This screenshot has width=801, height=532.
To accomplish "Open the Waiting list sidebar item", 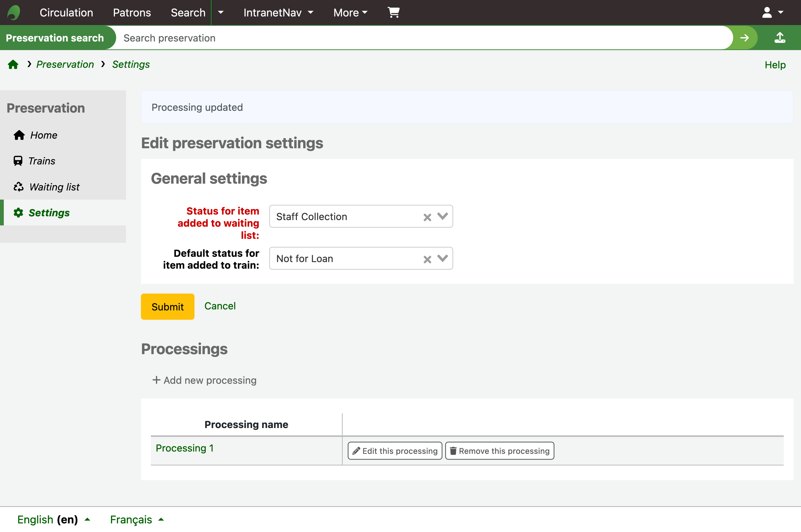I will pyautogui.click(x=54, y=187).
